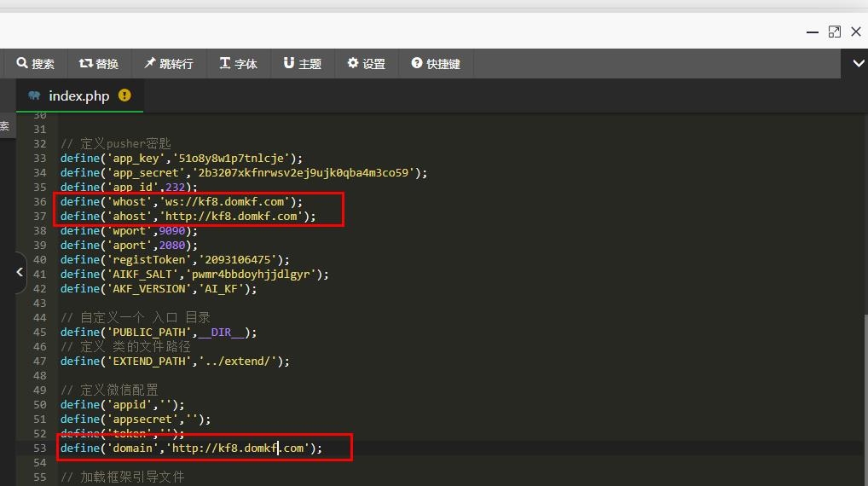This screenshot has width=868, height=486.
Task: Switch to the index.php tab
Action: click(x=78, y=95)
